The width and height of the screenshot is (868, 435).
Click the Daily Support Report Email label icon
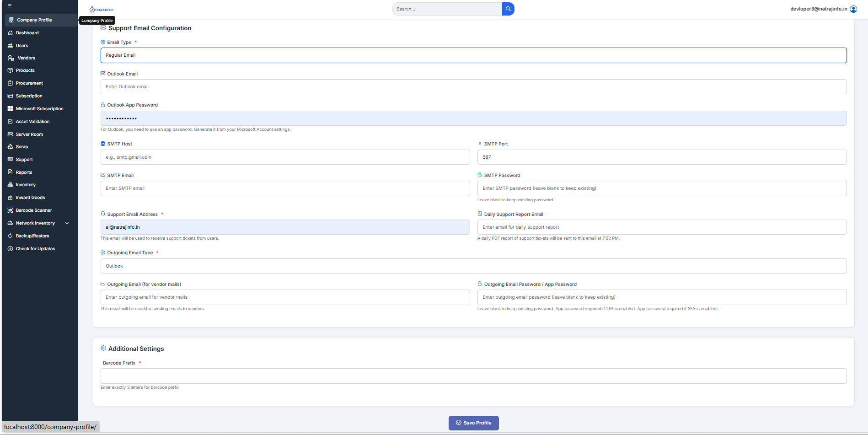click(x=480, y=214)
